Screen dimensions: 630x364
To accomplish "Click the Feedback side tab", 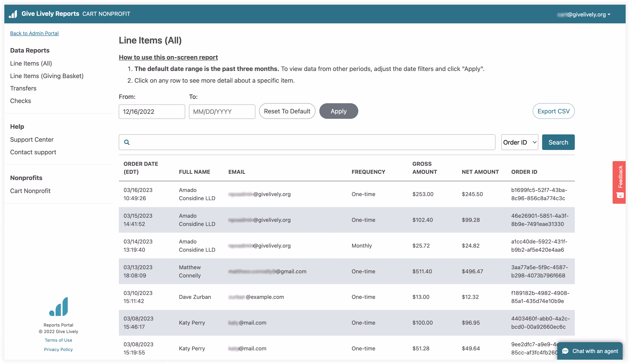I will point(620,182).
